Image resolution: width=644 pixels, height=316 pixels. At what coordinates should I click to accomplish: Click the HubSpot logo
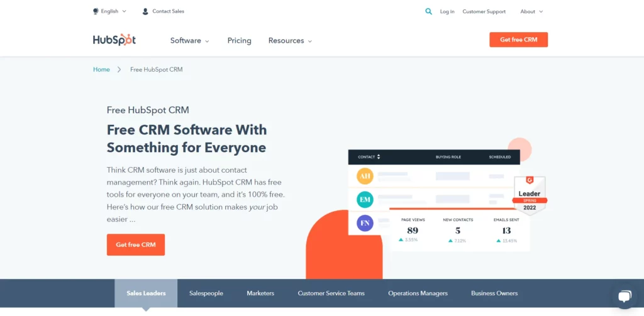point(114,40)
